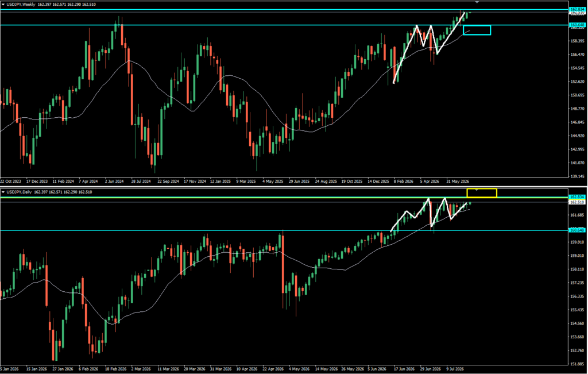Click the 146.845 value on Weekly price axis

(578, 122)
